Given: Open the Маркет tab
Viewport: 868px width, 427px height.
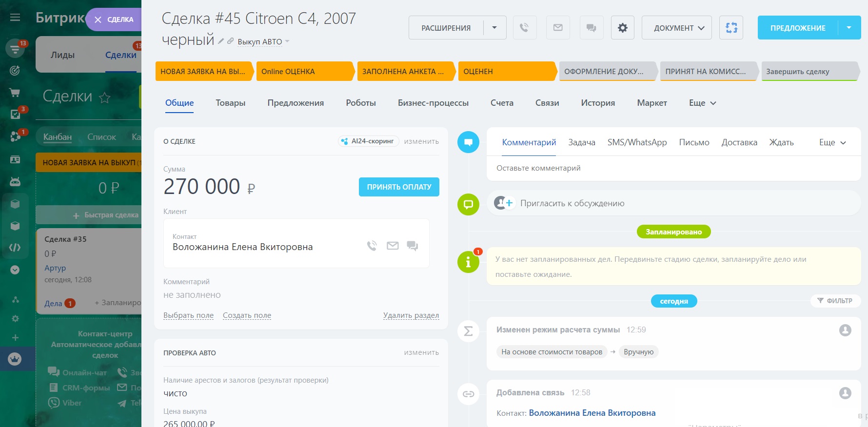Looking at the screenshot, I should point(652,103).
